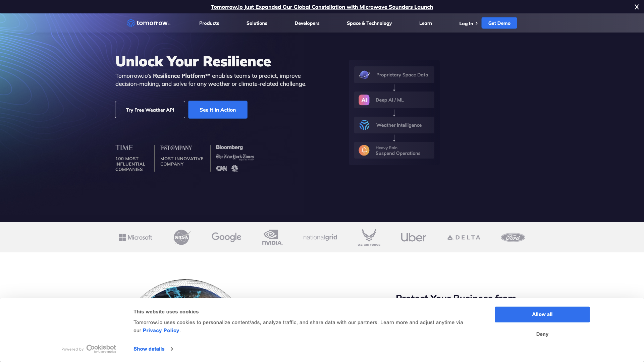Click Allow all cookies toggle button
This screenshot has height=362, width=644.
pos(542,314)
